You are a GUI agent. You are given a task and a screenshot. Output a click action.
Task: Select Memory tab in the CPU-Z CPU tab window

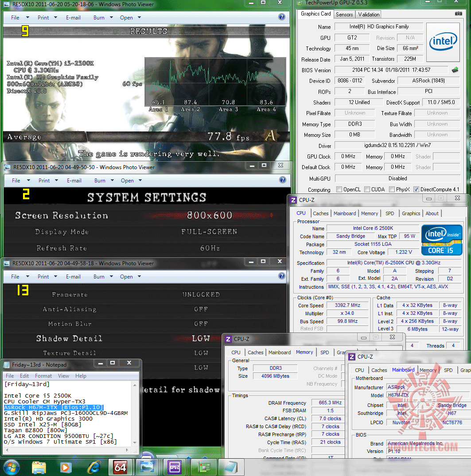(370, 213)
